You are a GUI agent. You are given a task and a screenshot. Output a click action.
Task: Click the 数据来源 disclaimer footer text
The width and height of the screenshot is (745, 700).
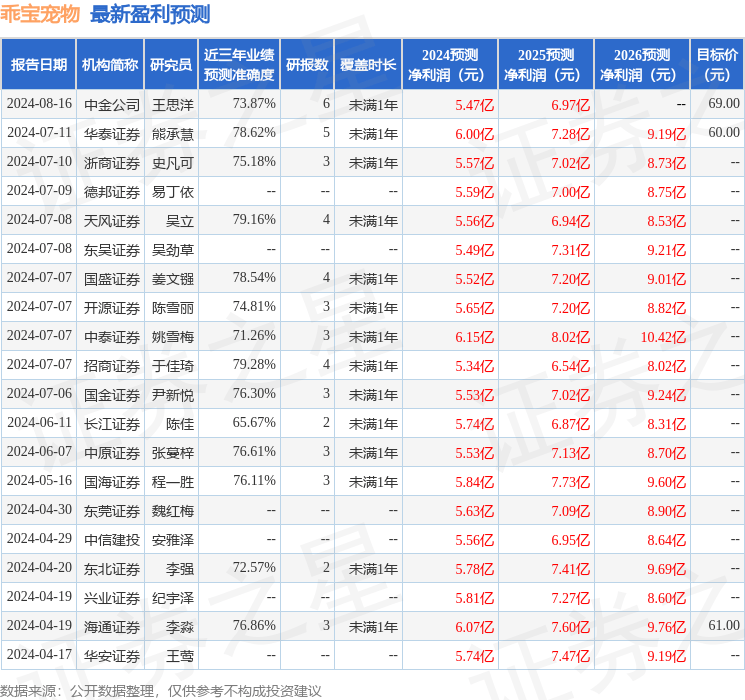[161, 690]
